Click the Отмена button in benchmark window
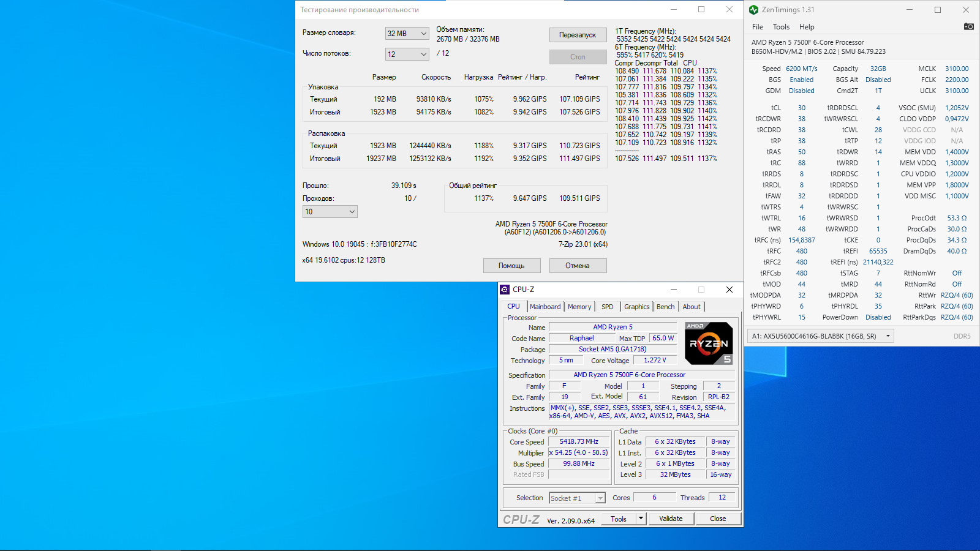The image size is (980, 551). 578,266
